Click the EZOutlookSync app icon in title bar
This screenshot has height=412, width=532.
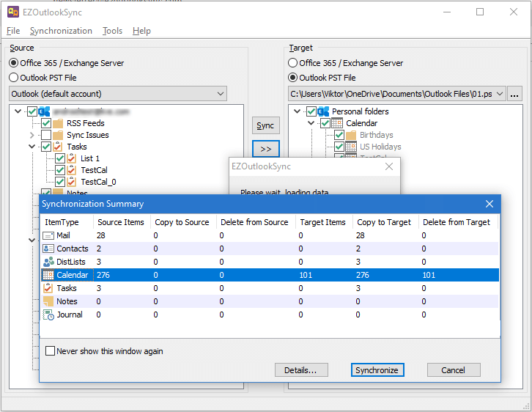point(13,12)
